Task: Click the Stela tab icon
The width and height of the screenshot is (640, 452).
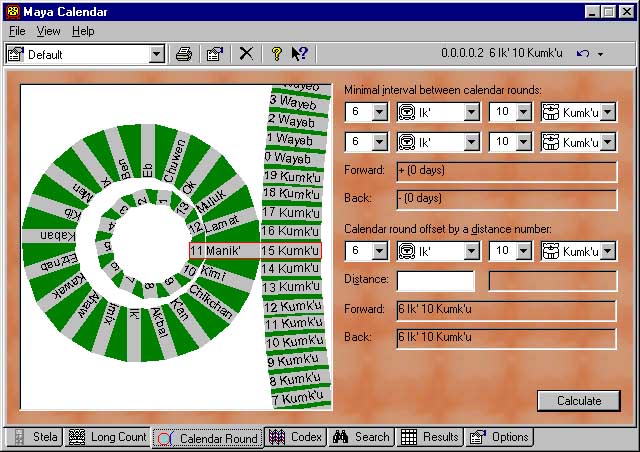Action: tap(19, 437)
